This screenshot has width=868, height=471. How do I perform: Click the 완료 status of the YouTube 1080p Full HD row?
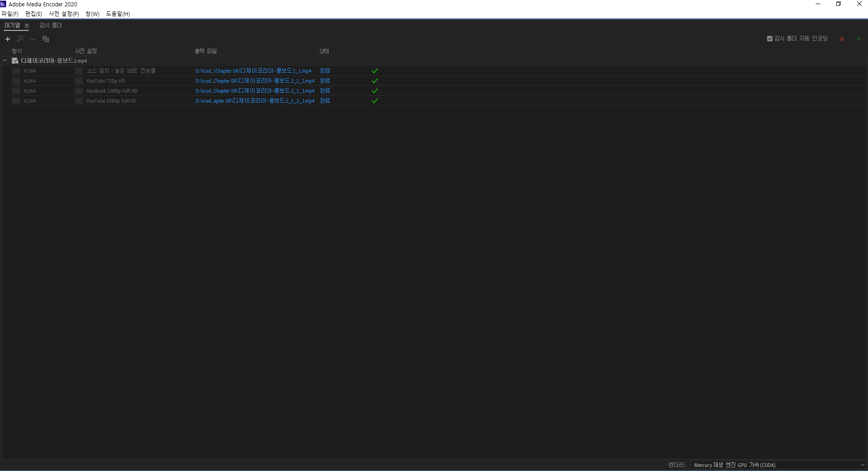tap(325, 101)
